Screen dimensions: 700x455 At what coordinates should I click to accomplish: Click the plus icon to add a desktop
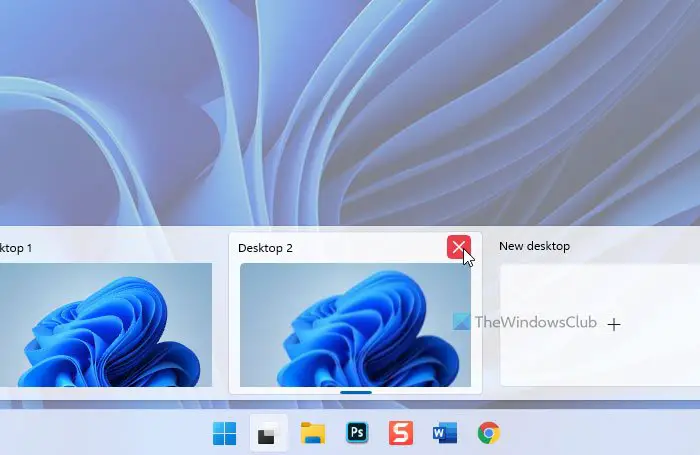(x=614, y=325)
